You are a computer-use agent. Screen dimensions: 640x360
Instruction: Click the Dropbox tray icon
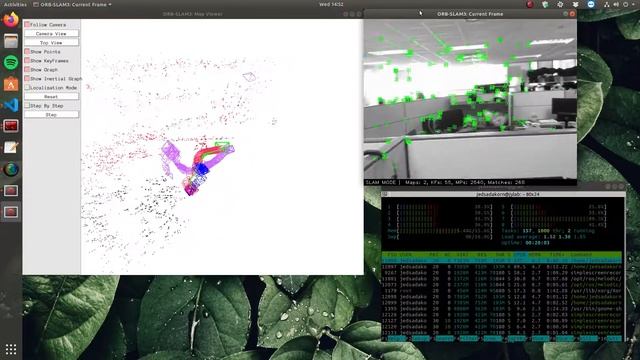click(x=576, y=4)
